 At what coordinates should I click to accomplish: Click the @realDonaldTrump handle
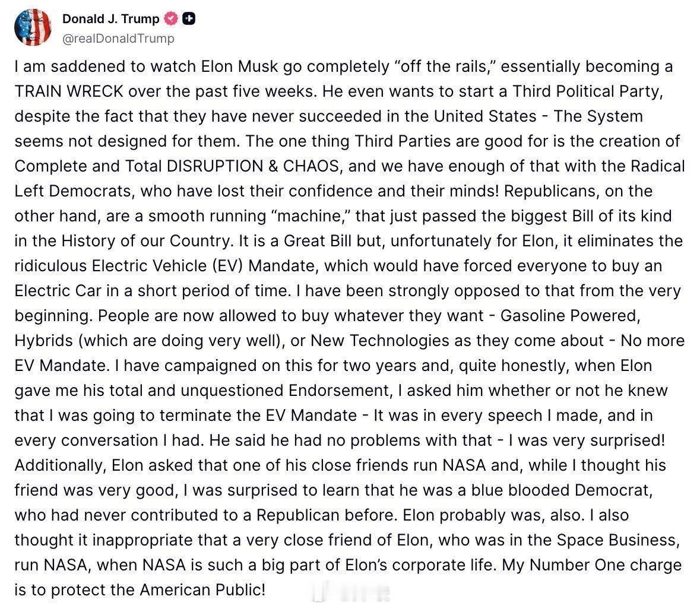point(118,39)
